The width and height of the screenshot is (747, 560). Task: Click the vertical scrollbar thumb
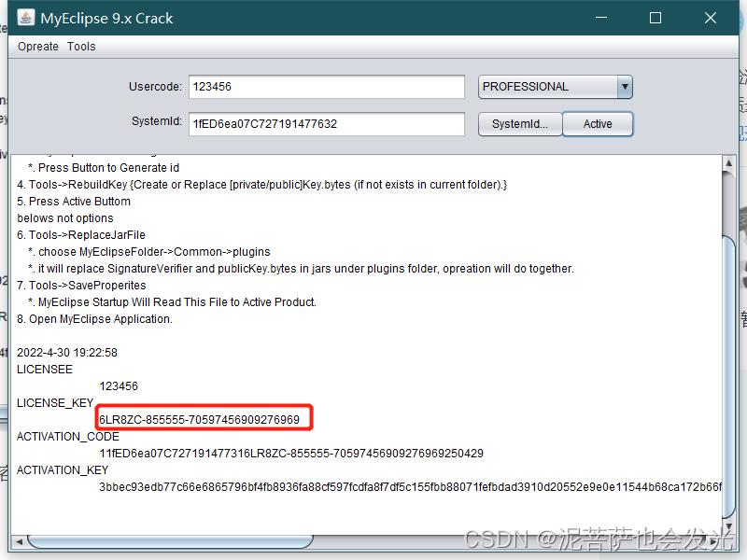click(x=729, y=376)
